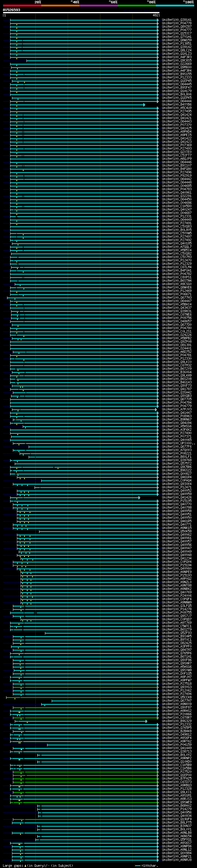The height and width of the screenshot is (868, 197).
Task: Select hit label UniRef100_Q19UF9
Action: (177, 819)
